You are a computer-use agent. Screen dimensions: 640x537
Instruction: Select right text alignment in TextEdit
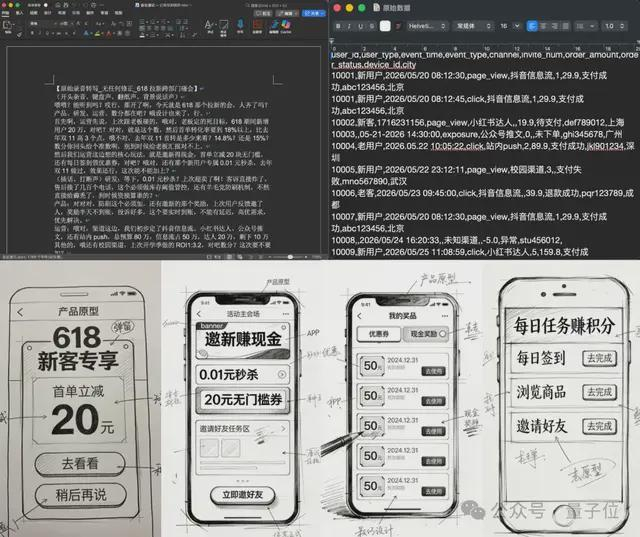554,26
